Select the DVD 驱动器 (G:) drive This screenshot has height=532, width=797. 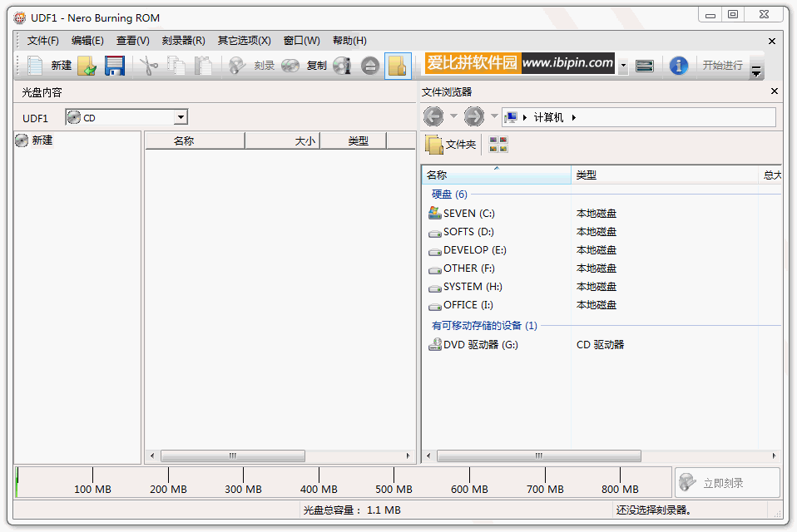480,345
